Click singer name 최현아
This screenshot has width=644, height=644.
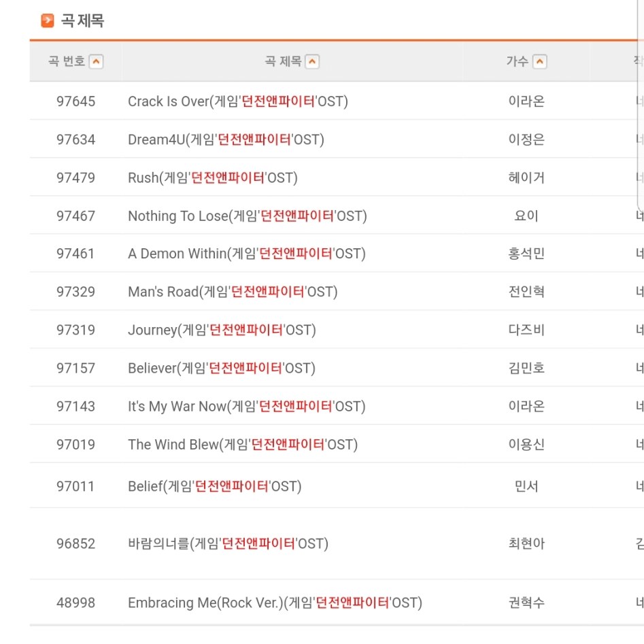point(526,544)
